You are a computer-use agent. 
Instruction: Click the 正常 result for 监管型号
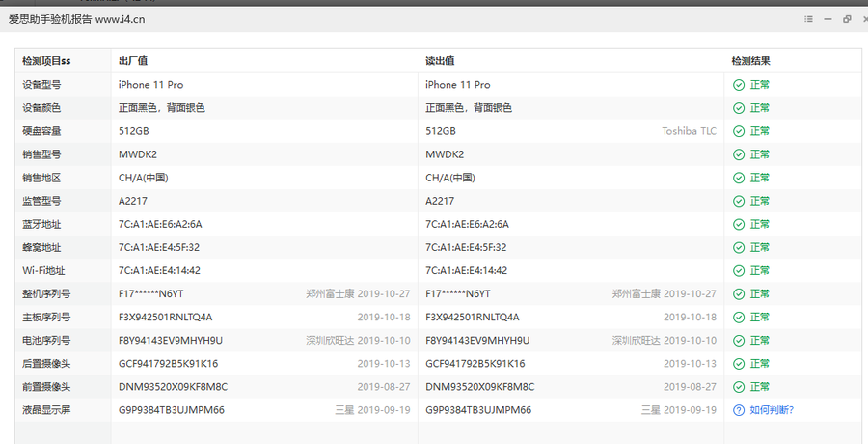760,201
